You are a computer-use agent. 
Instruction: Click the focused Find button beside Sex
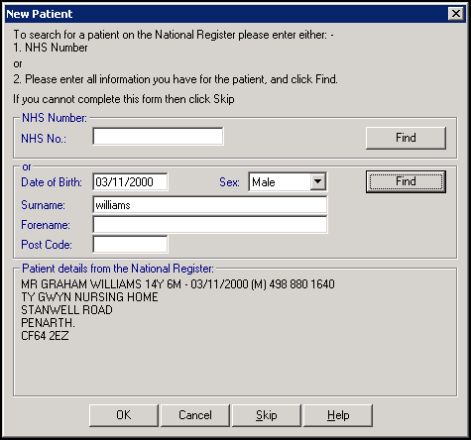(x=406, y=182)
